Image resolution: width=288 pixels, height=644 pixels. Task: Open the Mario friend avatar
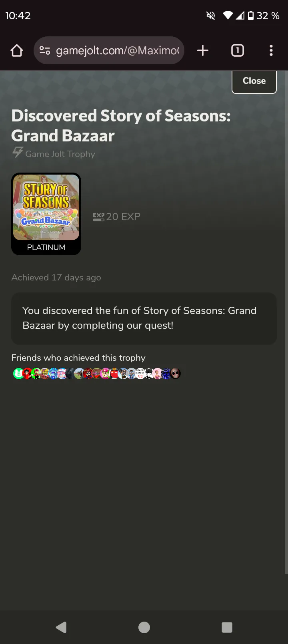36,374
